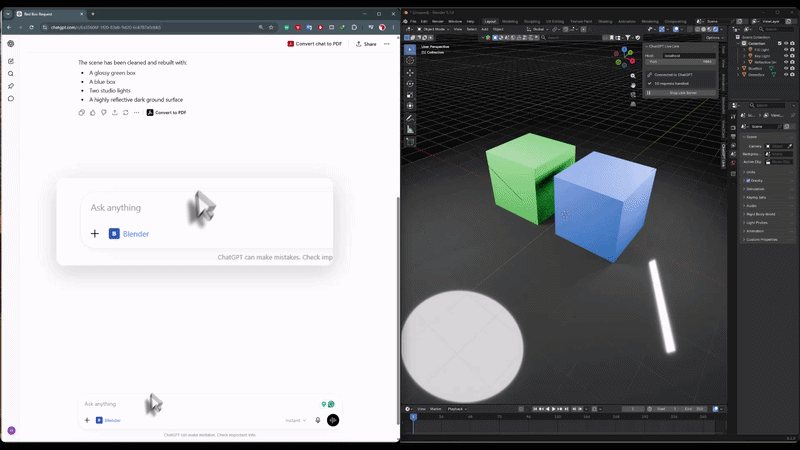Click the viewport camera view icon
The image size is (800, 450).
[633, 94]
